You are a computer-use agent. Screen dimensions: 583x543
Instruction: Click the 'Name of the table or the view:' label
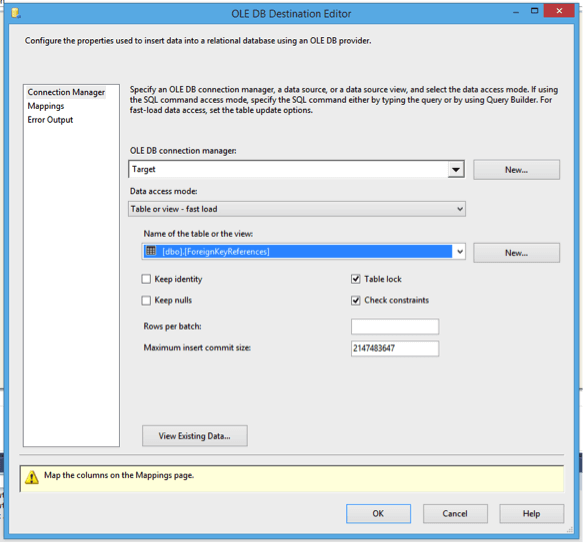[x=198, y=234]
